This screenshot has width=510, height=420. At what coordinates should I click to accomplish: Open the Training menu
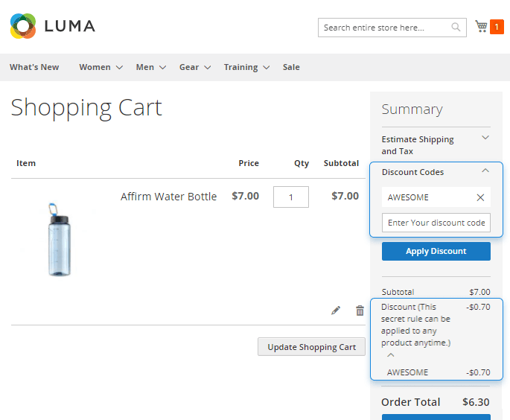(246, 67)
